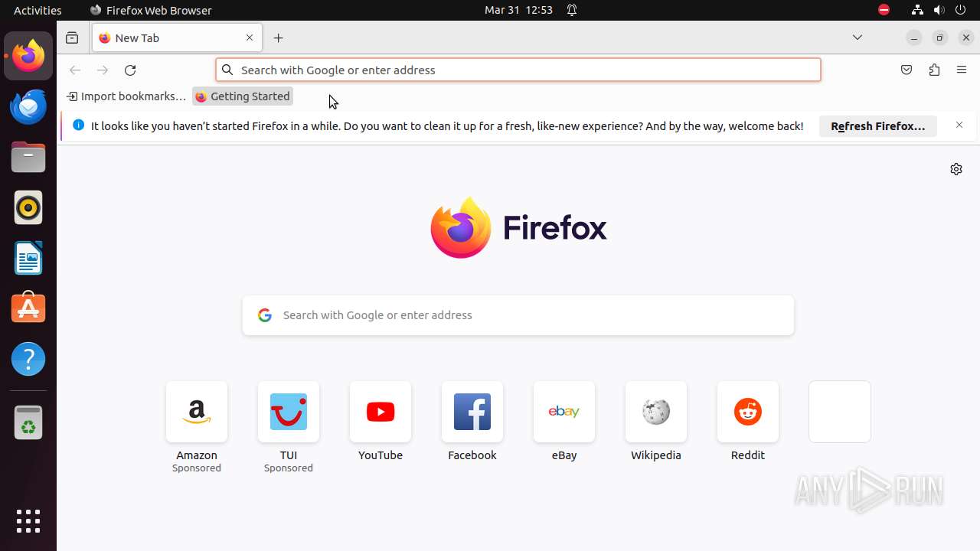The height and width of the screenshot is (551, 980).
Task: Open the Trash from the dock
Action: click(28, 422)
